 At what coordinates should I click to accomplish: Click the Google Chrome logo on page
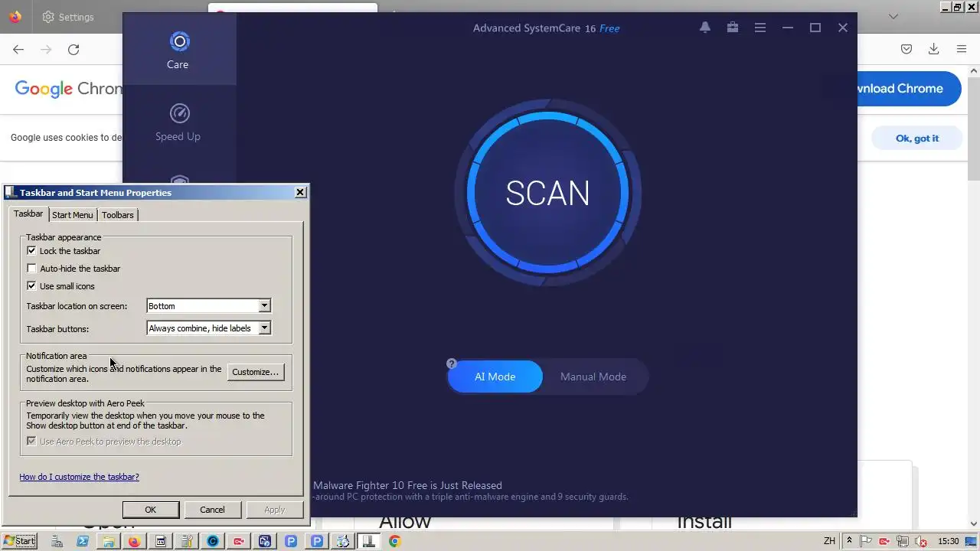pyautogui.click(x=68, y=89)
